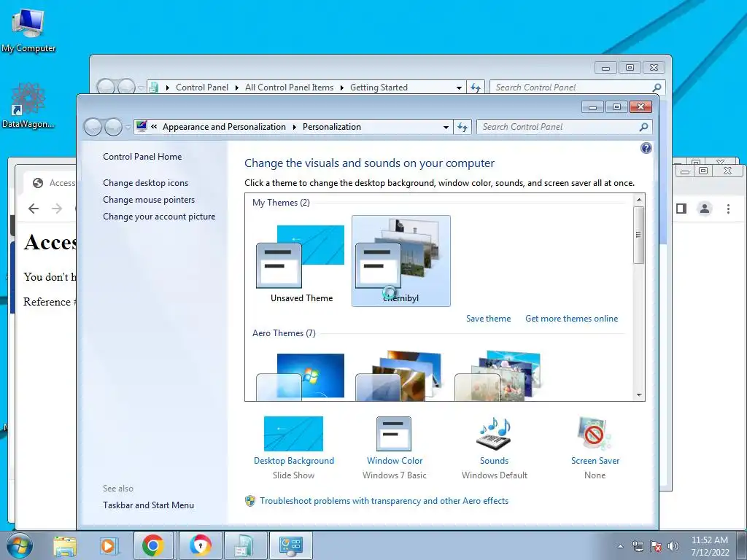Open the Chrome profile avatar
Viewport: 747px width, 560px height.
coord(705,209)
